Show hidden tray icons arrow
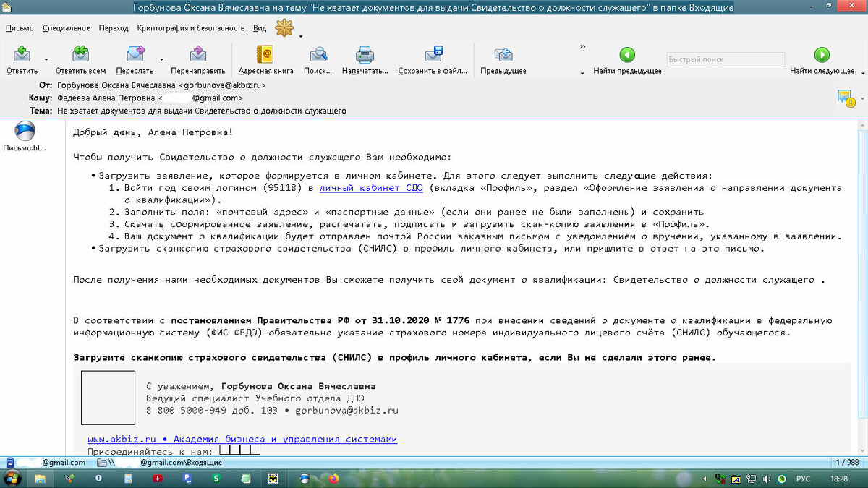Viewport: 868px width, 488px height. pyautogui.click(x=705, y=478)
